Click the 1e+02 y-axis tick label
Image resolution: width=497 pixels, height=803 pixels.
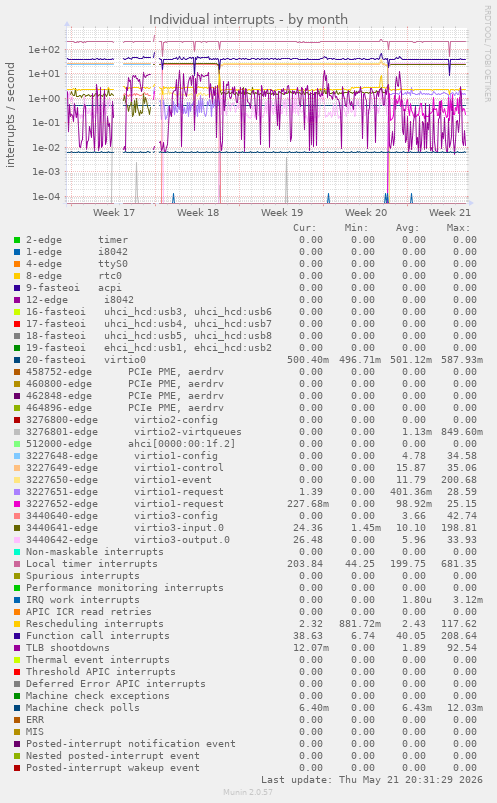(44, 50)
